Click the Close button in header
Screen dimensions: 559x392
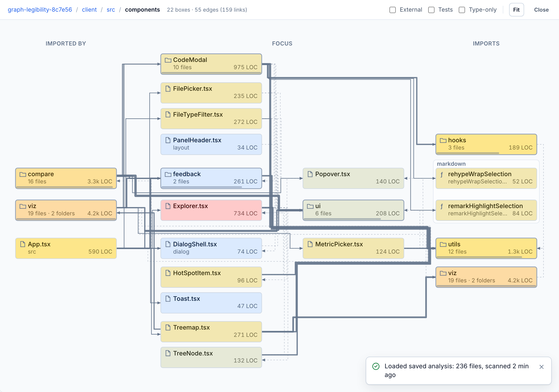tap(541, 10)
